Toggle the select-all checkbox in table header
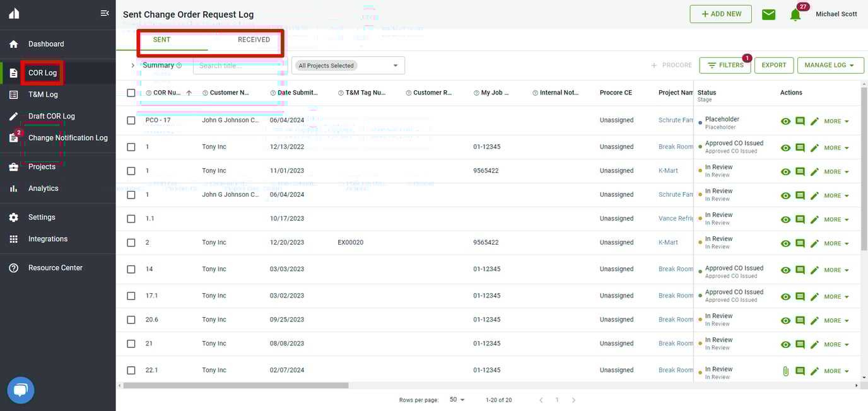Image resolution: width=868 pixels, height=411 pixels. coord(131,93)
